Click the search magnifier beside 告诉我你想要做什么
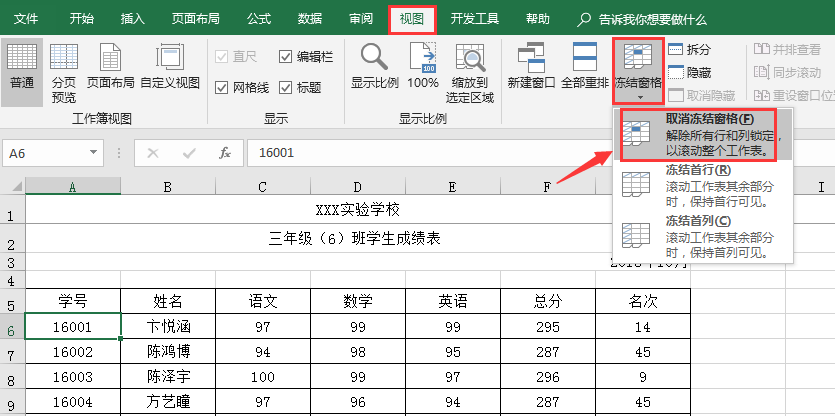 tap(584, 20)
